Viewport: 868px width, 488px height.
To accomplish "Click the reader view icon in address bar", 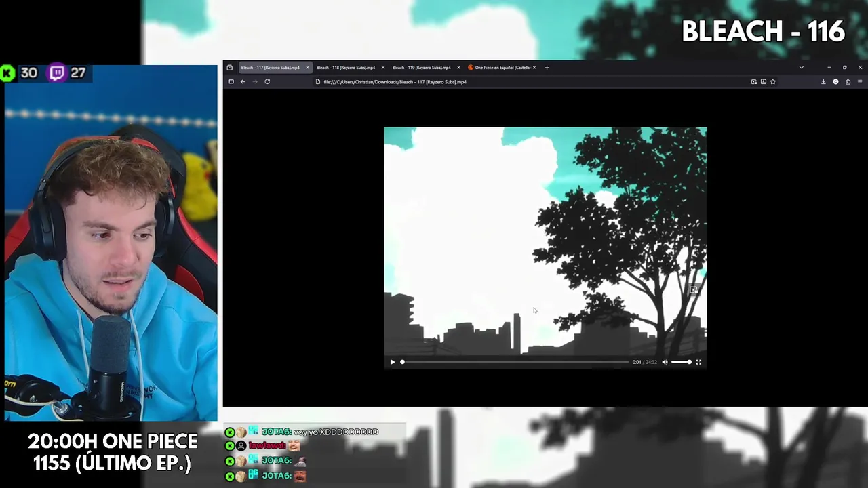I will [x=763, y=82].
